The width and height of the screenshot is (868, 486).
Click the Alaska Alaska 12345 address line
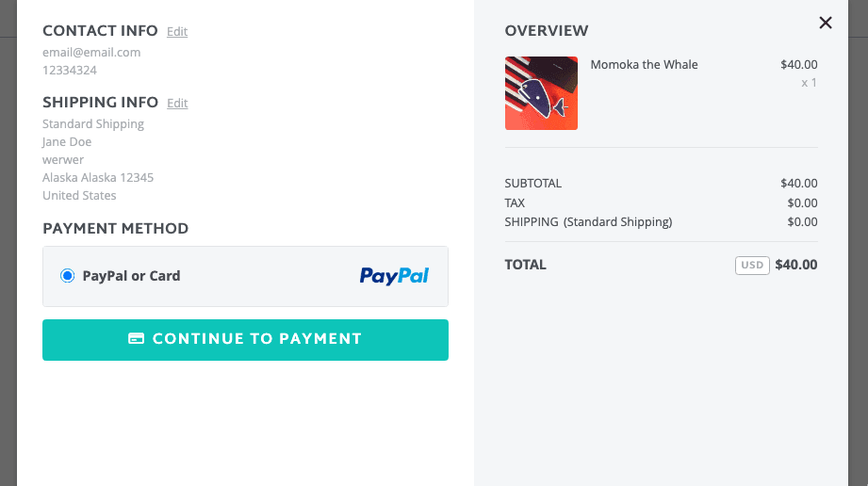pos(98,178)
